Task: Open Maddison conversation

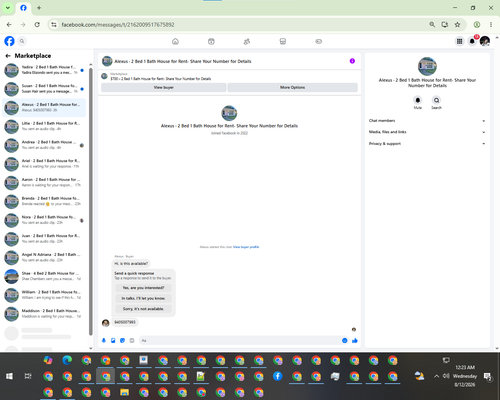Action: [44, 314]
